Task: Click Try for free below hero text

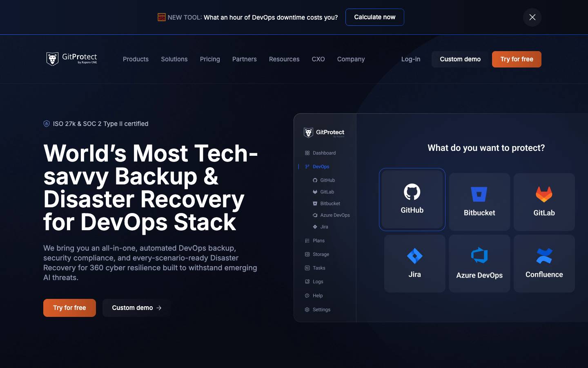Action: (x=69, y=308)
